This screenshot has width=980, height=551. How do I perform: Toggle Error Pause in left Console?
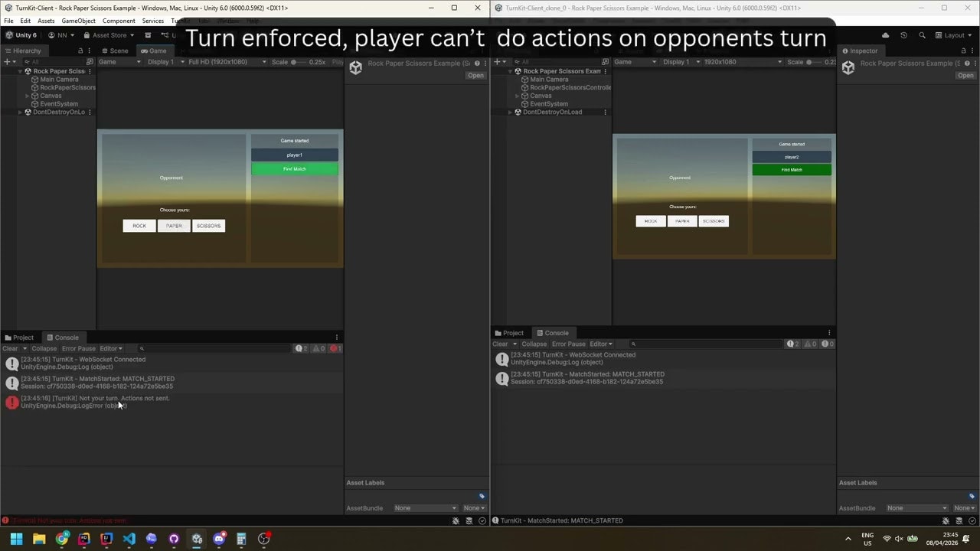tap(79, 348)
